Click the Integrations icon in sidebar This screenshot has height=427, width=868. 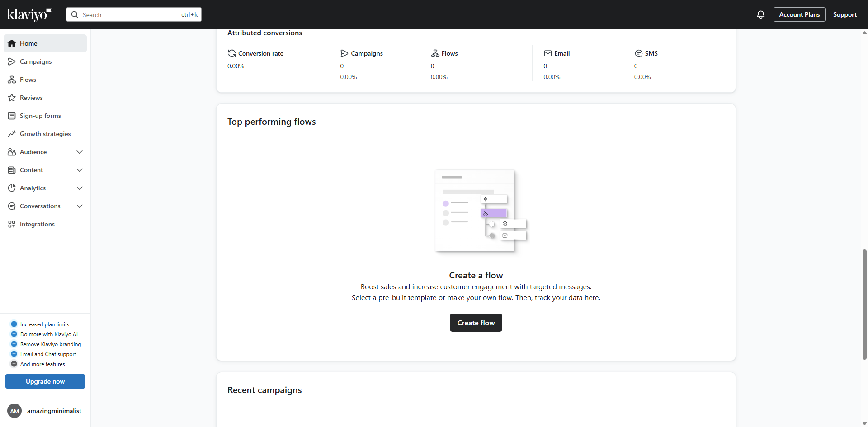pyautogui.click(x=12, y=224)
